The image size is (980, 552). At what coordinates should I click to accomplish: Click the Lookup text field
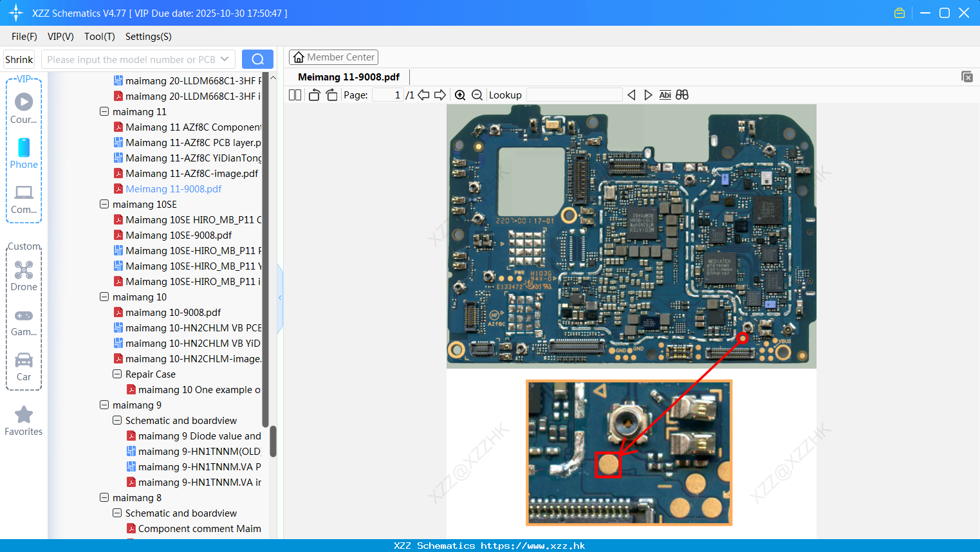[x=574, y=95]
